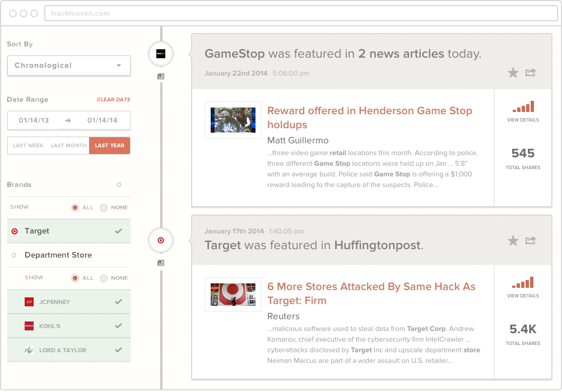This screenshot has width=562, height=392.
Task: Click the January 22nd 2014 timestamp
Action: 257,73
